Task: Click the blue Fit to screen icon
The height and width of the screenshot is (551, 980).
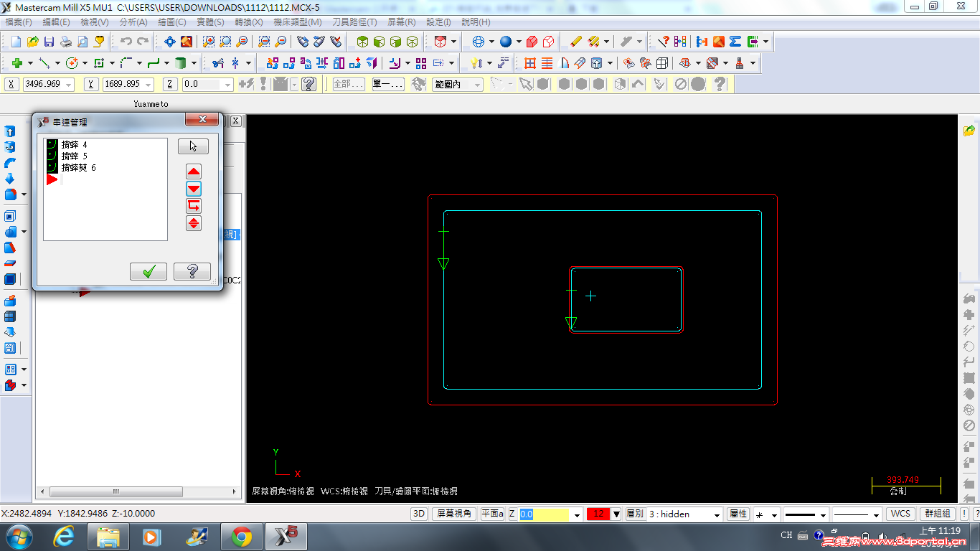Action: [x=170, y=42]
